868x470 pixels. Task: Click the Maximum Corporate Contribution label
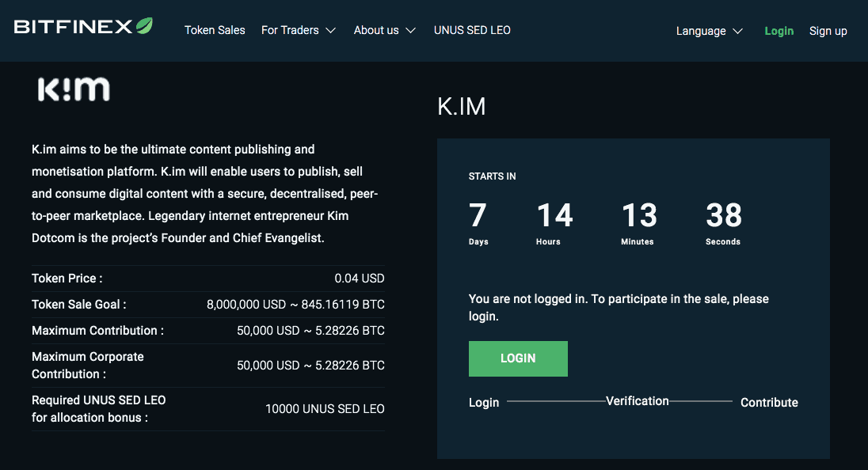[x=87, y=366]
